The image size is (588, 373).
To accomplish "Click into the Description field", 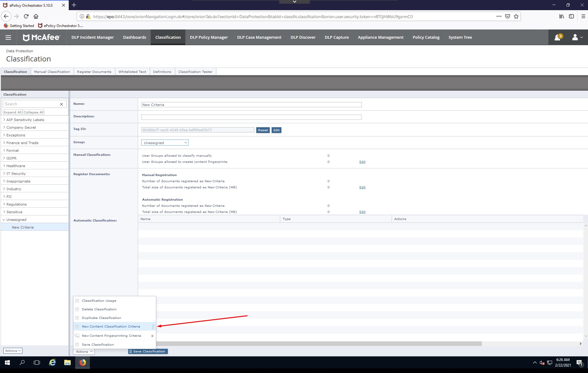I will tap(251, 117).
